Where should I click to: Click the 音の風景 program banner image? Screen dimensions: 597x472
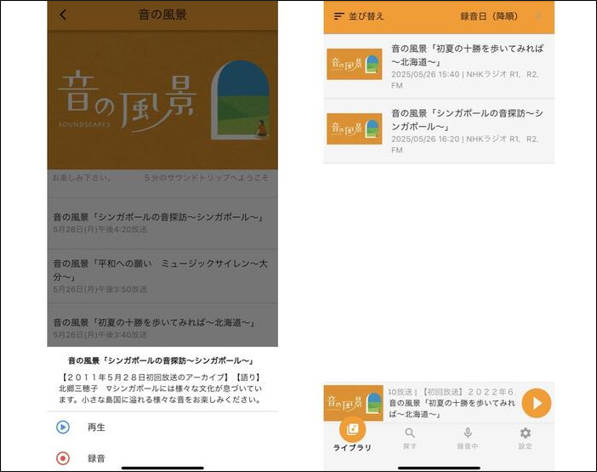click(x=163, y=100)
